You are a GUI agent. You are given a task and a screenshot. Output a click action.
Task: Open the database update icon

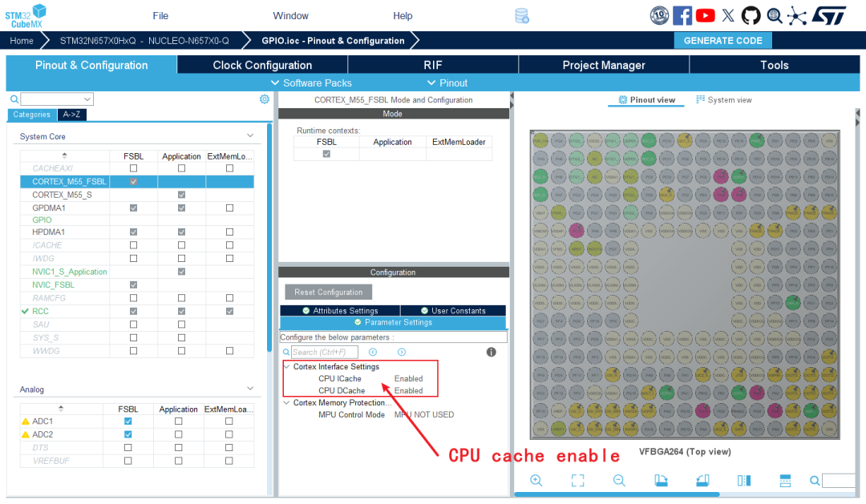coord(522,16)
